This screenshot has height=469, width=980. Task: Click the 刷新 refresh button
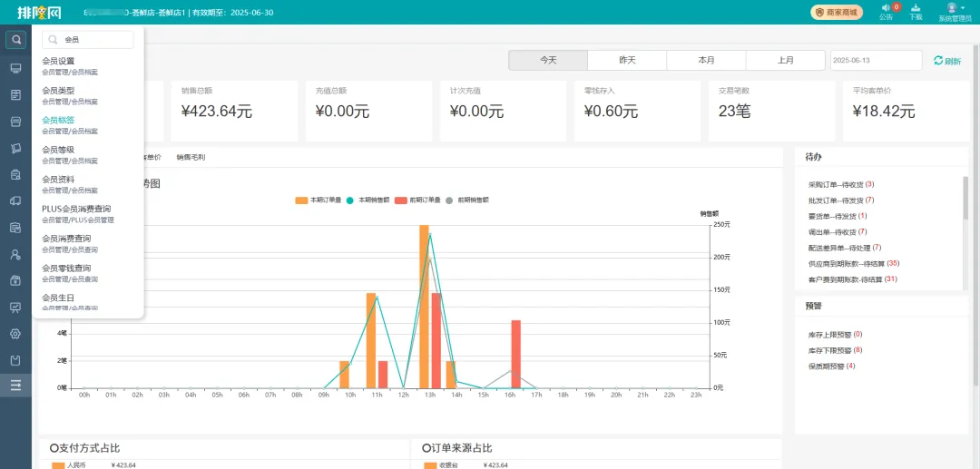tap(946, 62)
